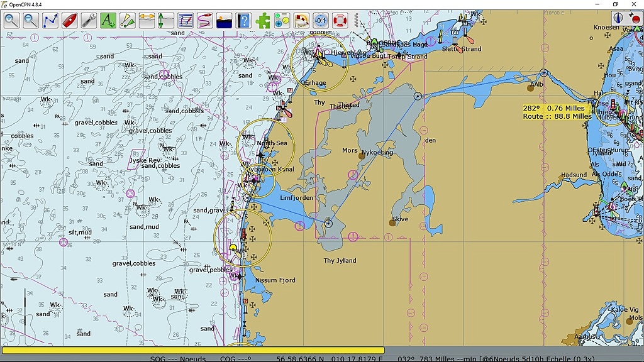This screenshot has width=644, height=362.
Task: Click the 'silt,mud' seabed label
Action: (80, 233)
